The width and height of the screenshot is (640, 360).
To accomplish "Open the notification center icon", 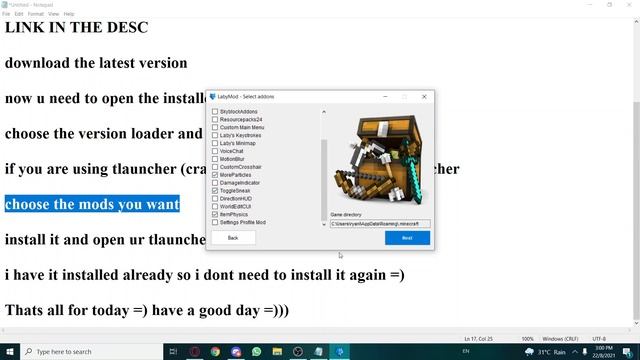I will coord(627,351).
